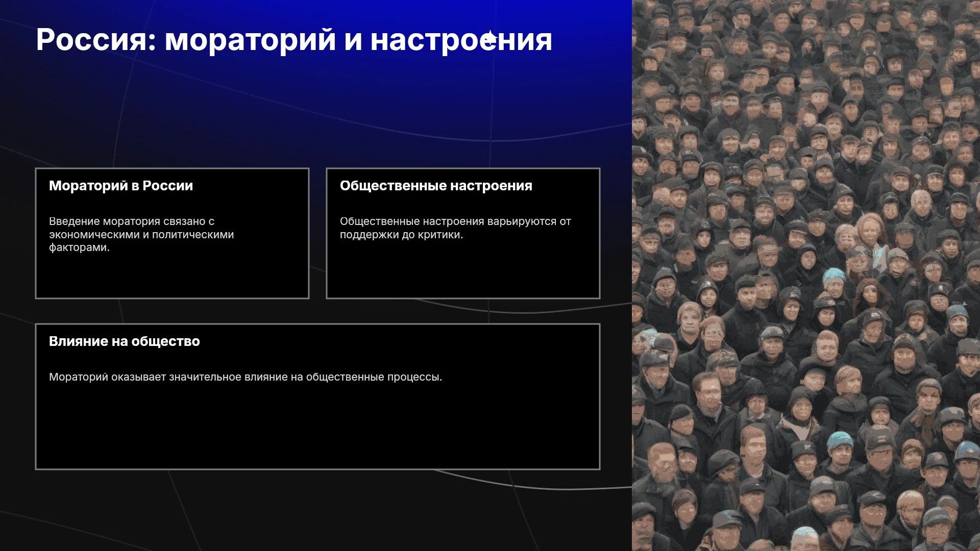Click the word "России" in the first card heading
The image size is (980, 551).
tap(167, 186)
